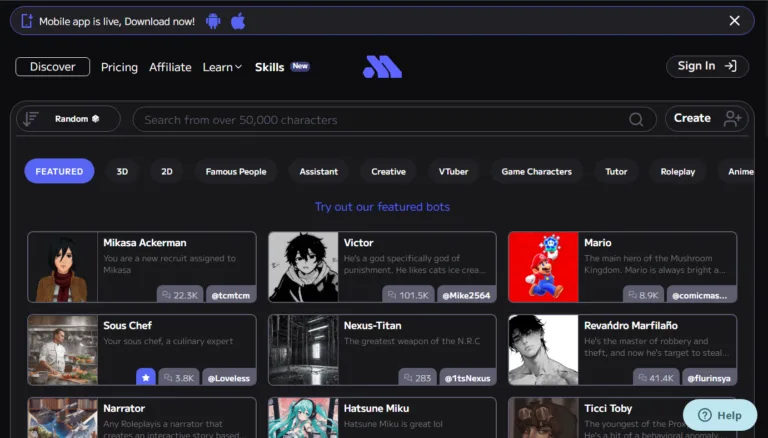The image size is (768, 438).
Task: Focus the character search field
Action: pyautogui.click(x=394, y=120)
